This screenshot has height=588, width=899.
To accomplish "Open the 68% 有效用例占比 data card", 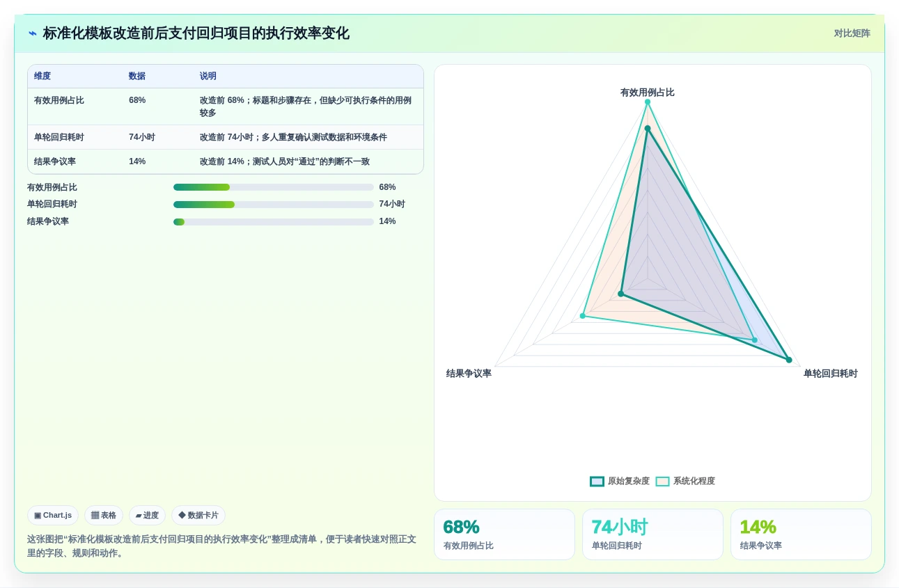I will click(504, 534).
